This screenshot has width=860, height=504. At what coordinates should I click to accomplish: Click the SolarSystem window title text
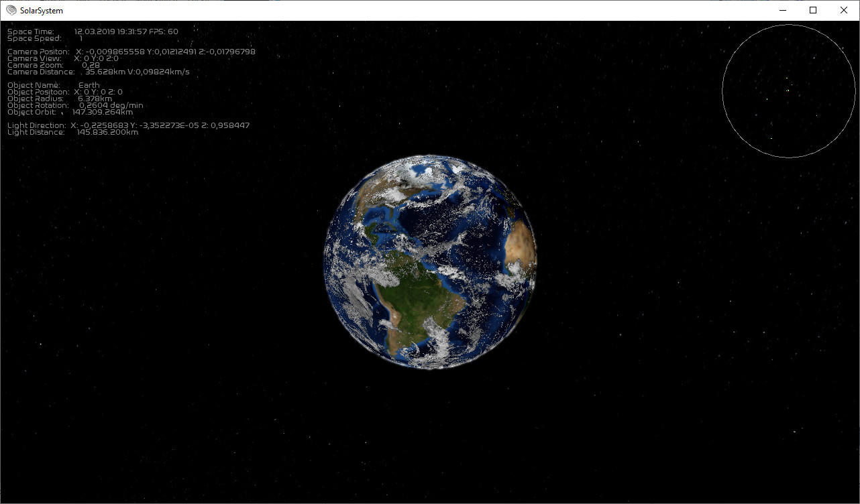42,11
